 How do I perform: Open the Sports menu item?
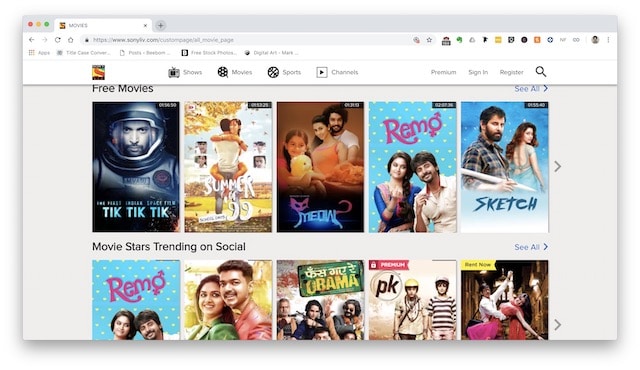[x=284, y=72]
